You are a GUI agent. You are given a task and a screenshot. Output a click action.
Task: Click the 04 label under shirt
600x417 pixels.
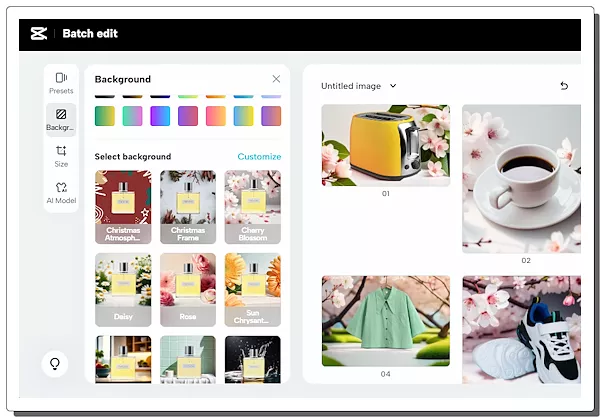(x=386, y=374)
